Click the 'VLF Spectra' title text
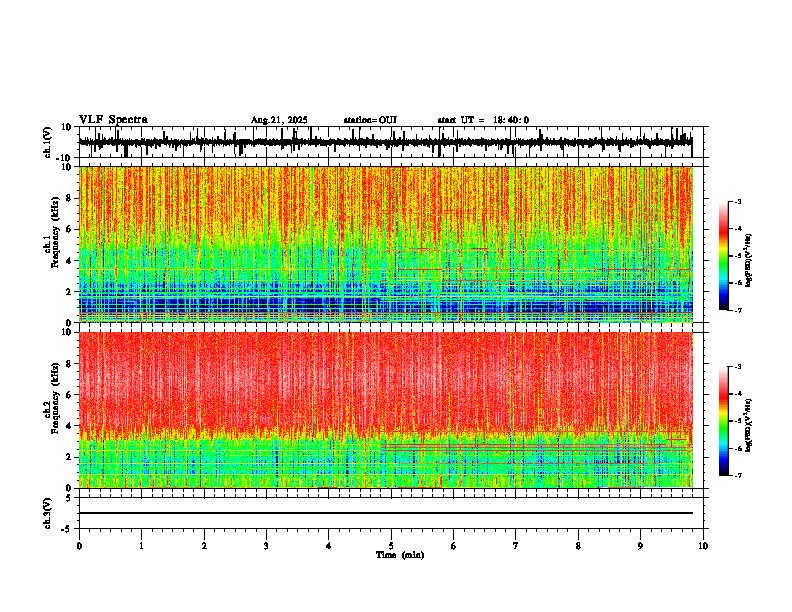The width and height of the screenshot is (792, 612). (x=113, y=120)
